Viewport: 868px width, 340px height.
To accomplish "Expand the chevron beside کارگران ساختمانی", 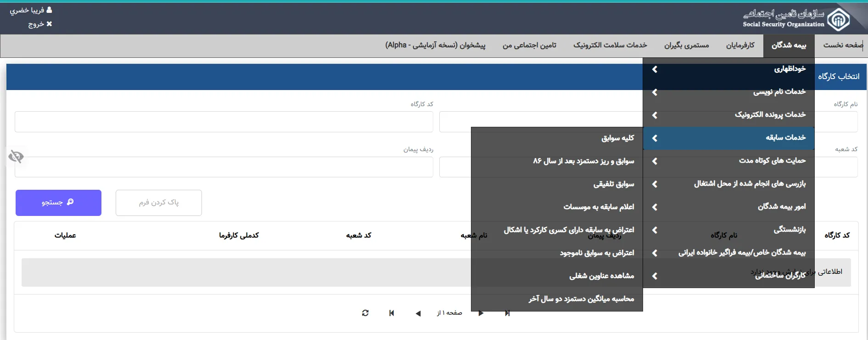I will click(x=655, y=276).
